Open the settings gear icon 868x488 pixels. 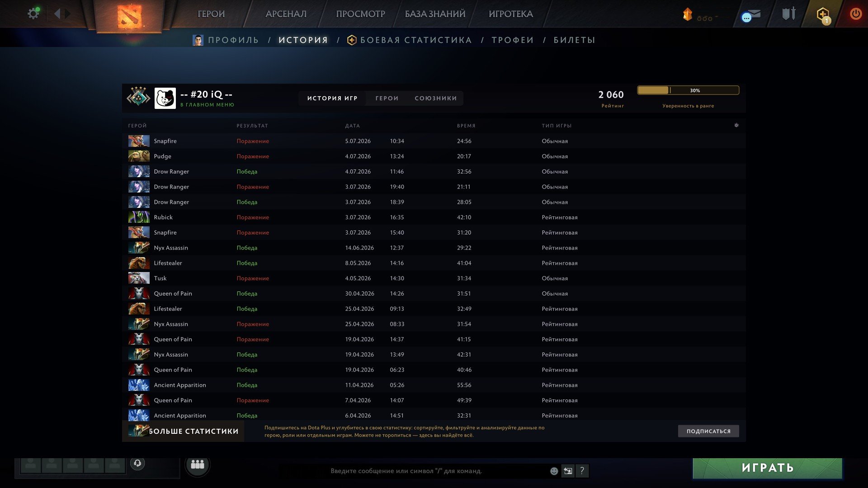33,14
